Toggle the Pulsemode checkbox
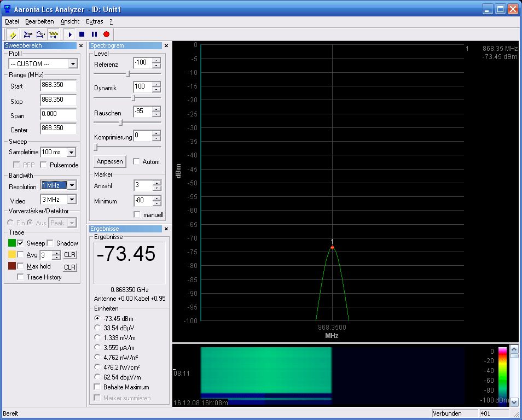 (43, 165)
